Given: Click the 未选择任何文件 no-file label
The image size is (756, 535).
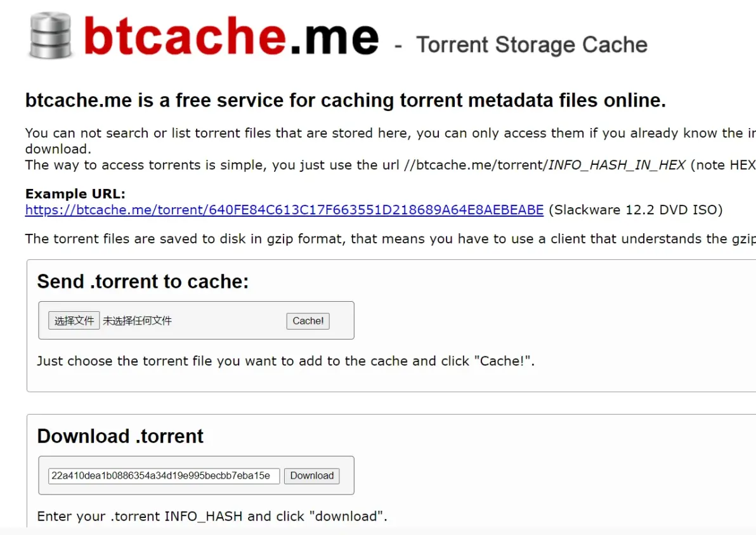Looking at the screenshot, I should click(x=138, y=321).
